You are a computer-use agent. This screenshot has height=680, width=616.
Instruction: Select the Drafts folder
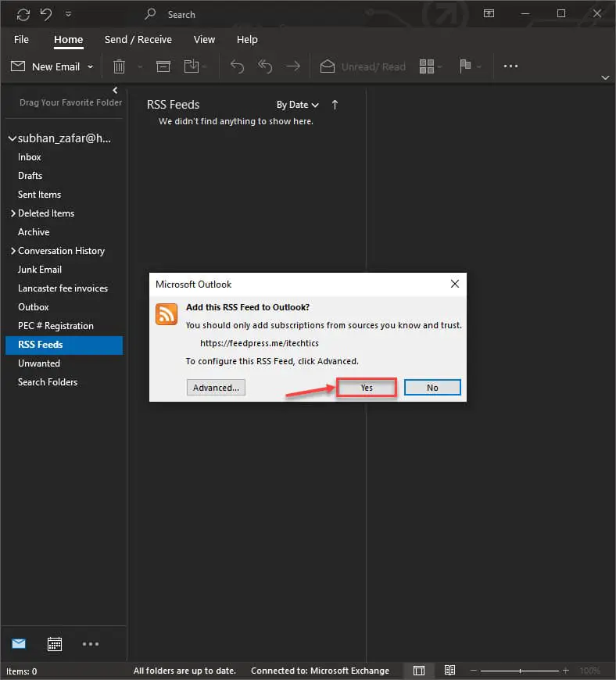pyautogui.click(x=30, y=176)
